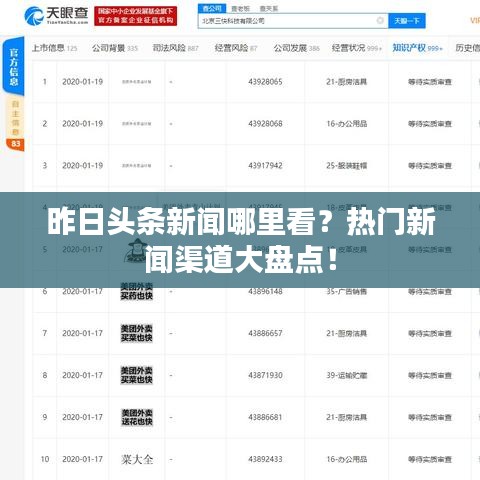
Task: Click the 2020-01-19 date in row 1
Action: [x=83, y=82]
